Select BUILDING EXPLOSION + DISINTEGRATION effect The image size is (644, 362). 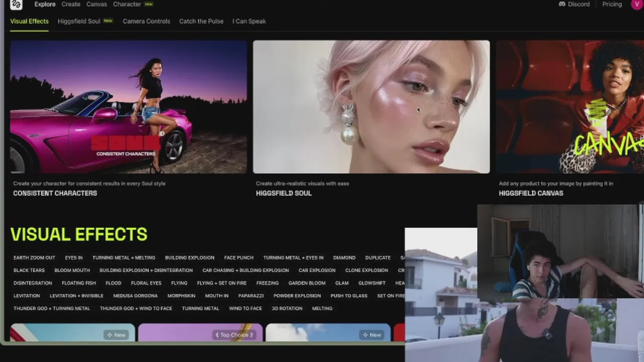click(146, 270)
